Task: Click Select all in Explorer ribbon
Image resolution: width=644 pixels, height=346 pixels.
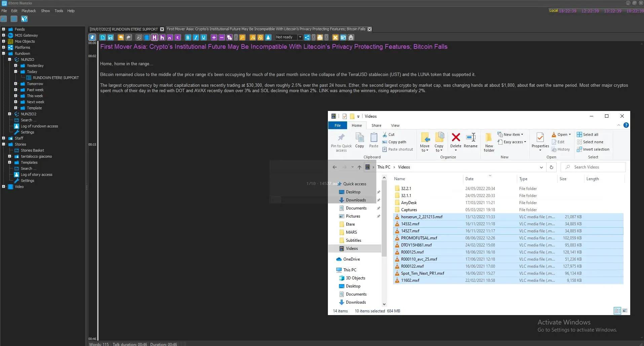Action: click(588, 134)
